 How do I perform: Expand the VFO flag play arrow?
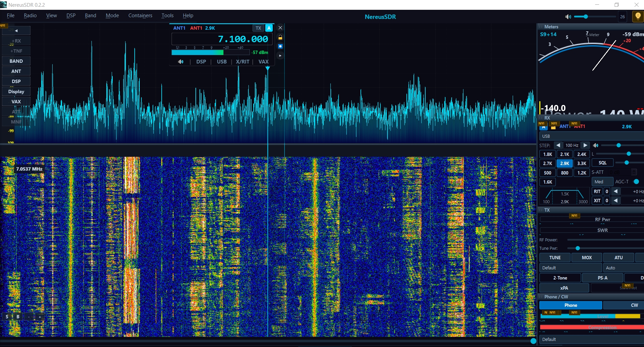[280, 55]
